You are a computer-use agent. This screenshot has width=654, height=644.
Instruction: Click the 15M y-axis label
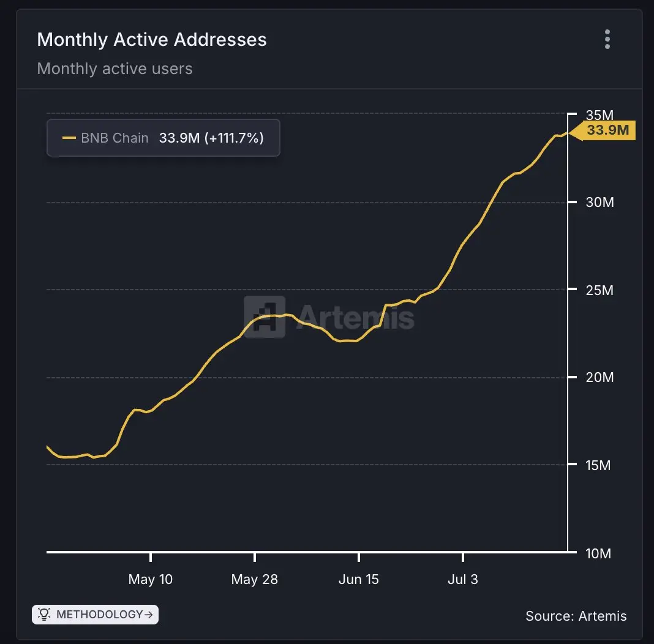tap(598, 465)
